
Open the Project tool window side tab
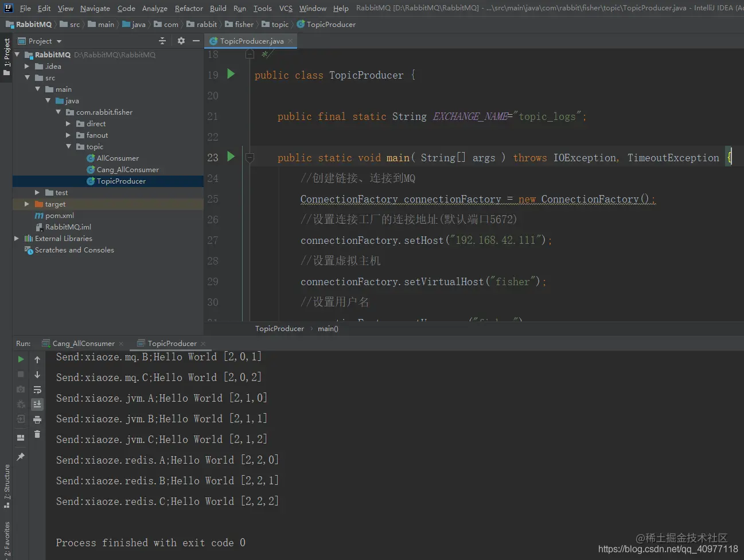[x=6, y=56]
